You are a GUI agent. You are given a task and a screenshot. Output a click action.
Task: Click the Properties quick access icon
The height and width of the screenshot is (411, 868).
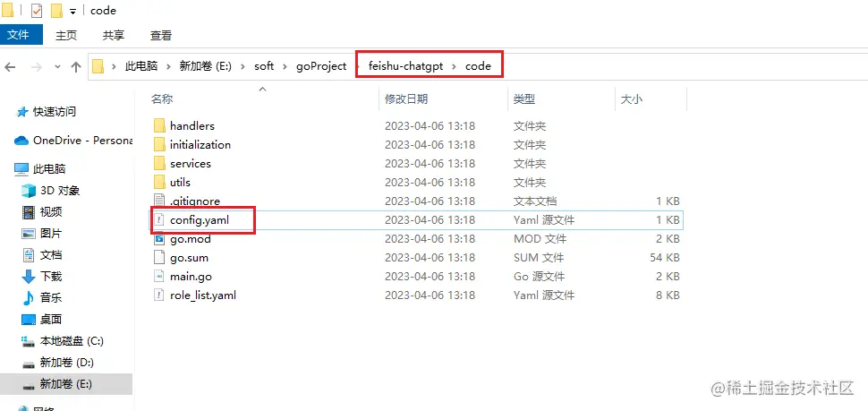pos(37,11)
